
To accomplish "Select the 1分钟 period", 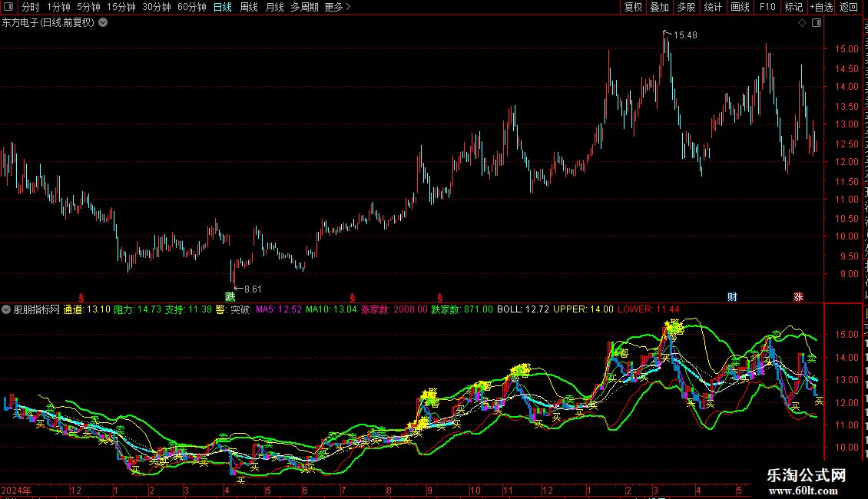I will pyautogui.click(x=58, y=7).
